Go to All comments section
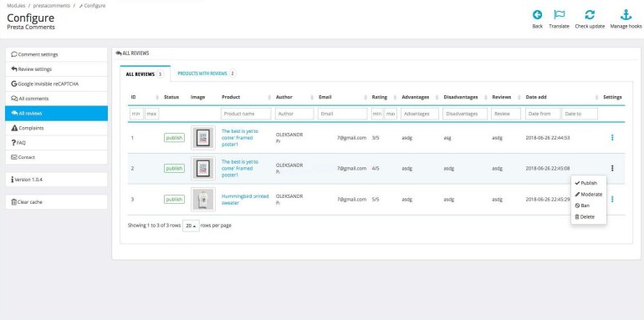644x320 pixels. [56, 99]
